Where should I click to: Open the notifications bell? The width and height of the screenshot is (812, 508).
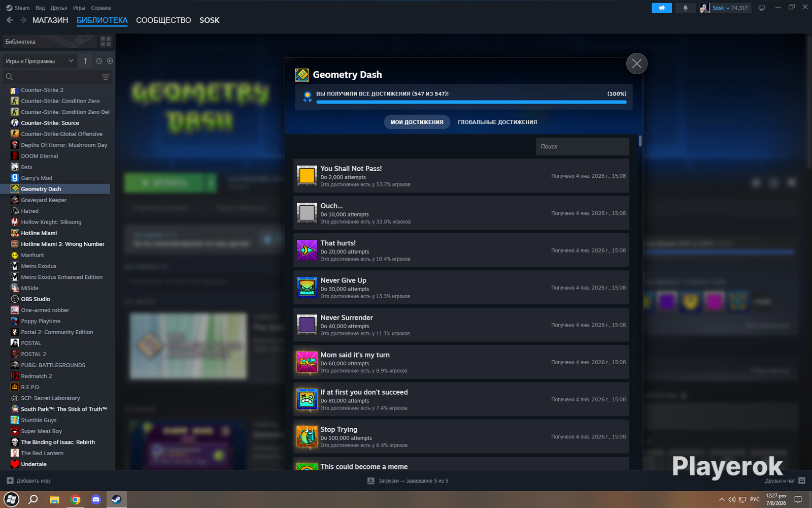(x=686, y=8)
